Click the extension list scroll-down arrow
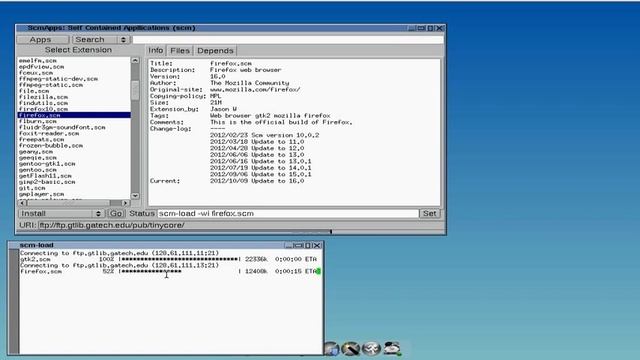The image size is (640, 360). (135, 196)
